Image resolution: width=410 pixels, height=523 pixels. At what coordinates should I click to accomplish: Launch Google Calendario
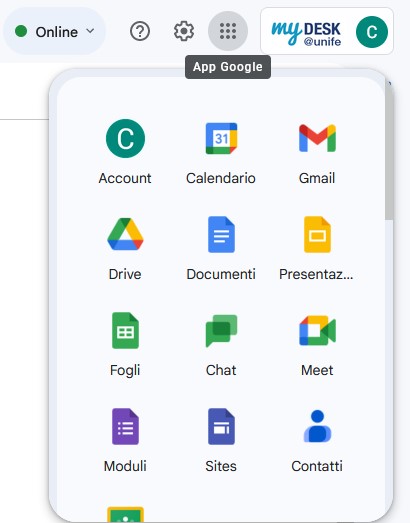point(221,138)
